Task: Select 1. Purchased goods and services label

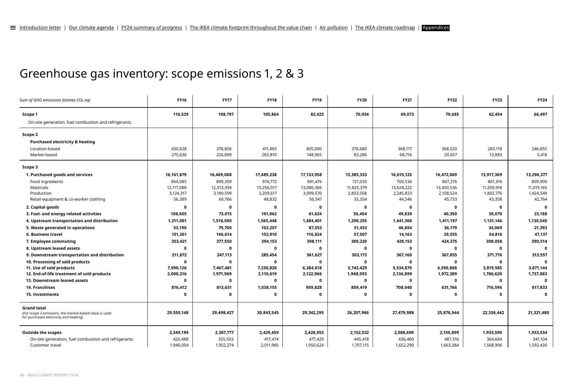Action: (59, 175)
